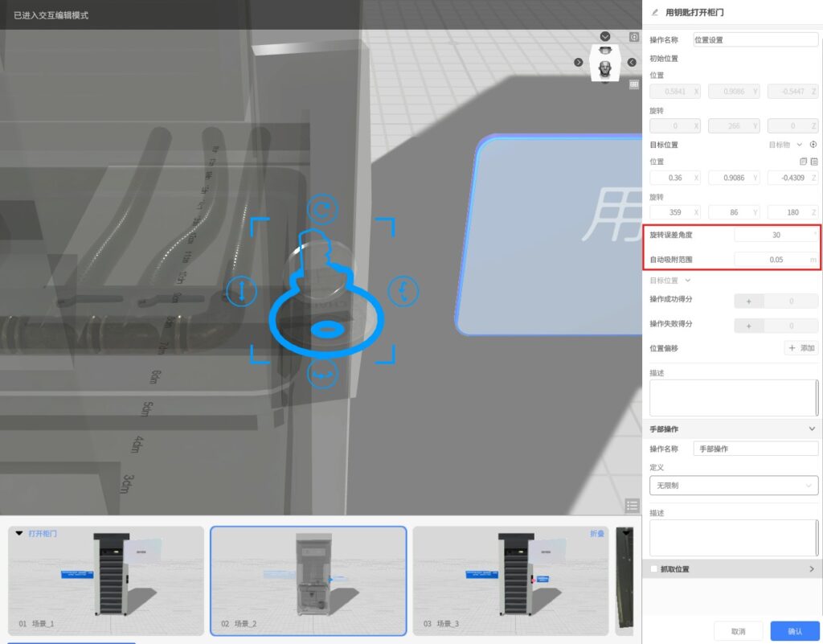Open the 目标物 dropdown
The image size is (823, 644).
pos(799,145)
